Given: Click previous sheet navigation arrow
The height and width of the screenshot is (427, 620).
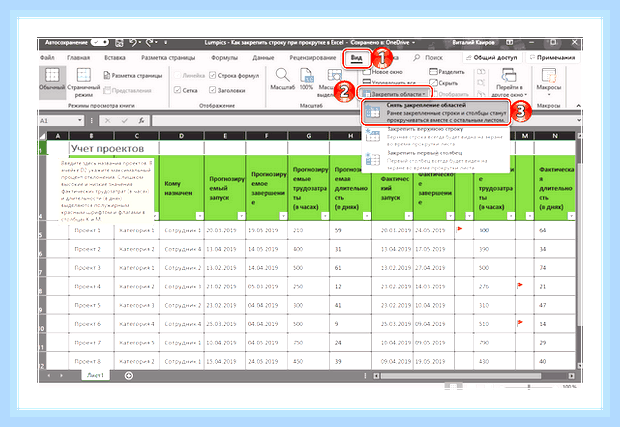Looking at the screenshot, I should click(x=49, y=376).
